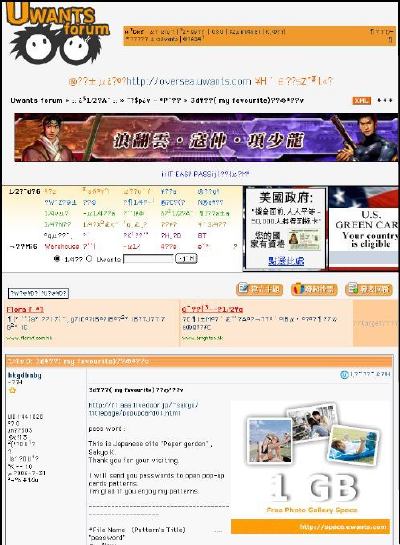Open the Uwants forum breadcrumb link
Image resolution: width=400 pixels, height=545 pixels.
click(x=36, y=100)
